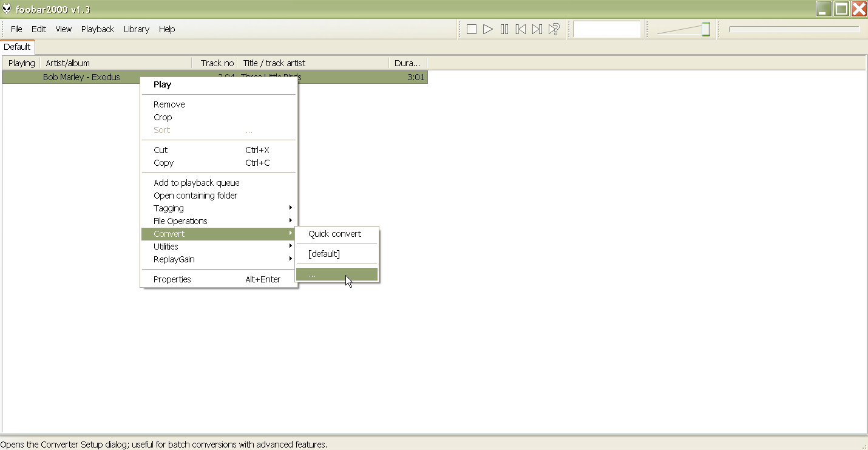Click the Track no column header
Viewport: 868px width, 450px height.
tap(215, 63)
